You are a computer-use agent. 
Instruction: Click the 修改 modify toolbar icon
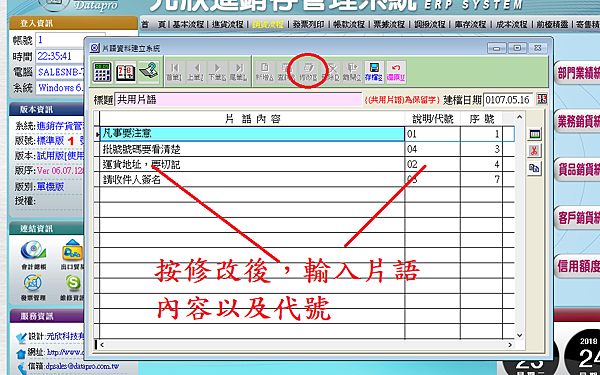pos(308,72)
